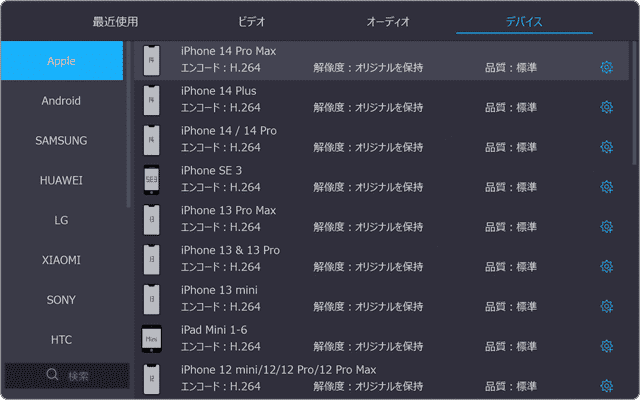This screenshot has height=400, width=640.
Task: Click the iPhone SE 3 device thumbnail
Action: [151, 180]
